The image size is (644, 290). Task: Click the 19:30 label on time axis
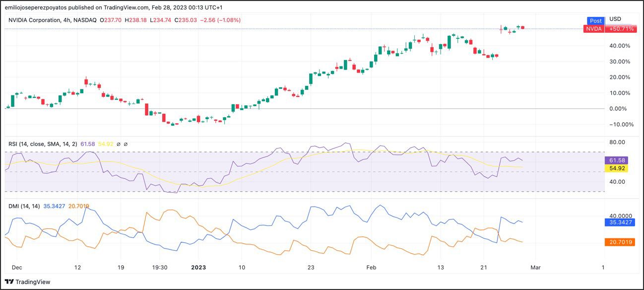tap(159, 267)
